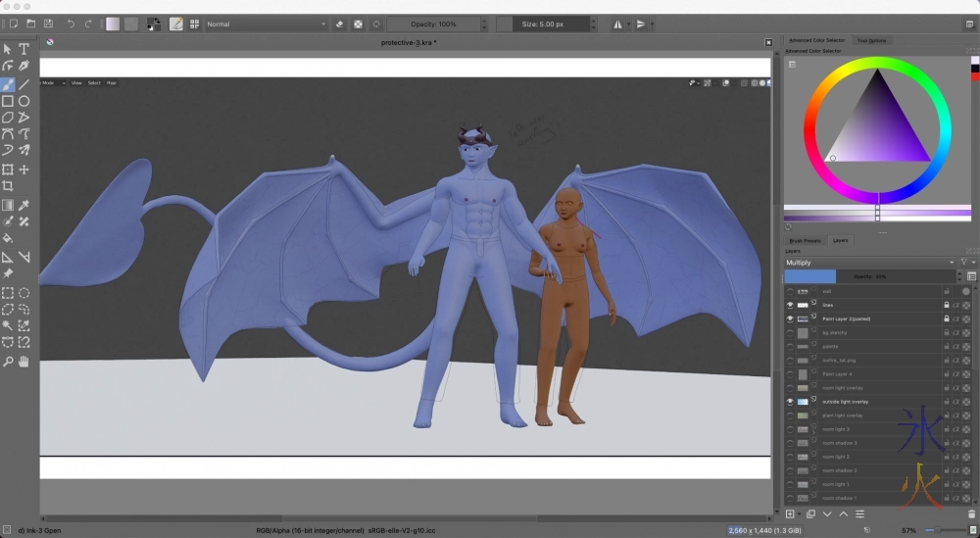Screen dimensions: 980x538
Task: Choose the Zoom magnifier tool
Action: 8,362
